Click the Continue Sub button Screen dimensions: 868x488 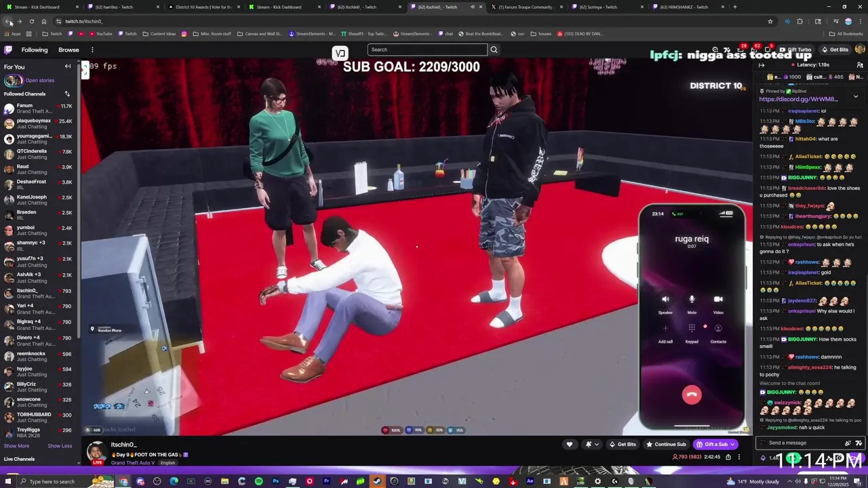click(x=666, y=444)
